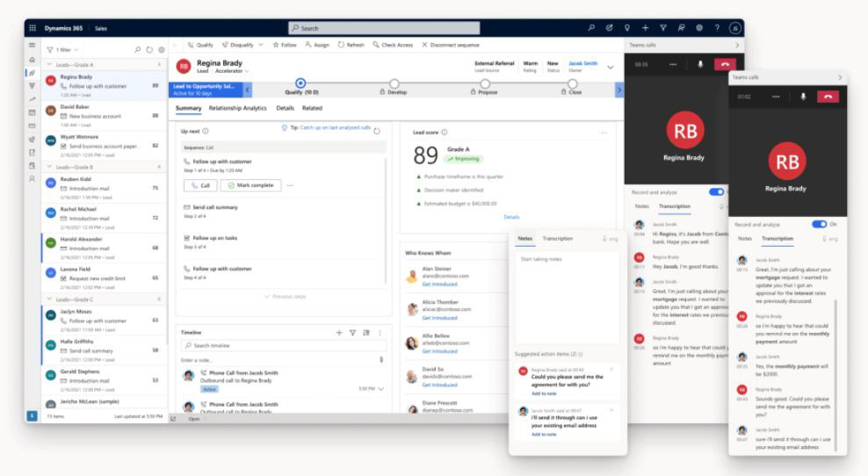
Task: Check the Request new credit limit task icon
Action: pyautogui.click(x=63, y=278)
